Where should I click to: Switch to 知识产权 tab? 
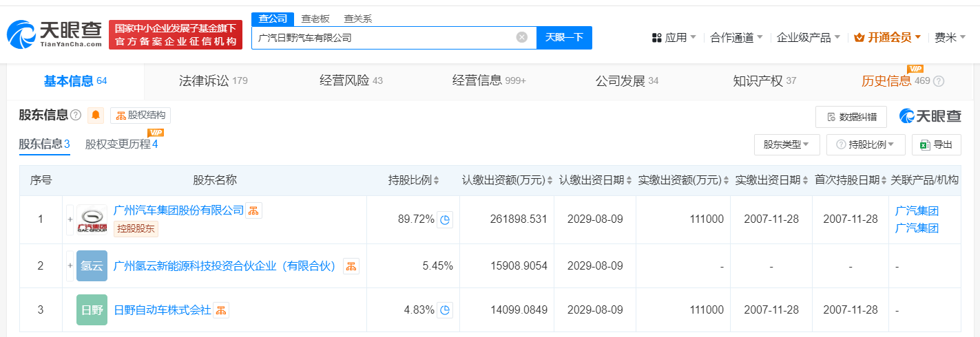[x=764, y=81]
